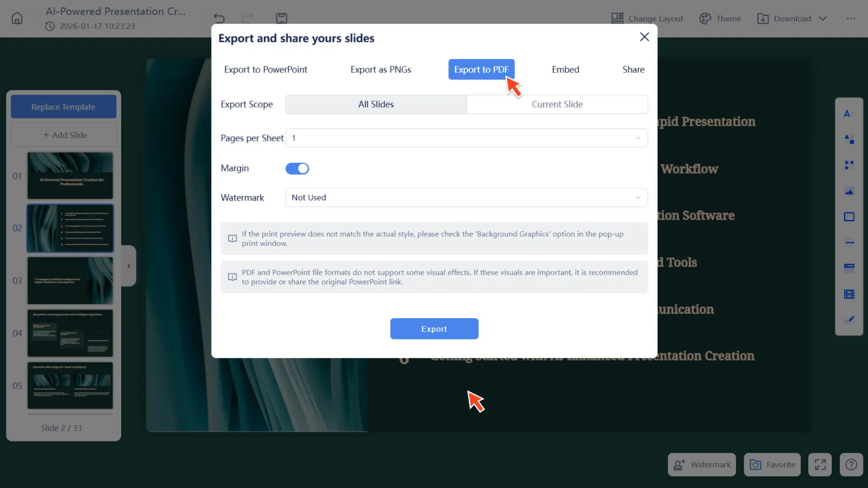This screenshot has height=488, width=868.
Task: Collapse the slide panel with the arrow
Action: point(129,266)
